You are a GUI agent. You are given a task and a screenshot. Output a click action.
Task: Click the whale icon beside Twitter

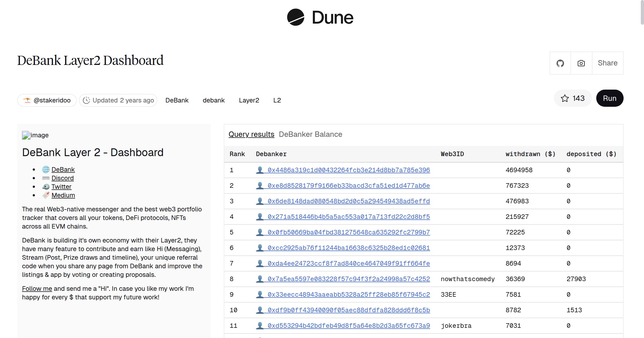(46, 186)
